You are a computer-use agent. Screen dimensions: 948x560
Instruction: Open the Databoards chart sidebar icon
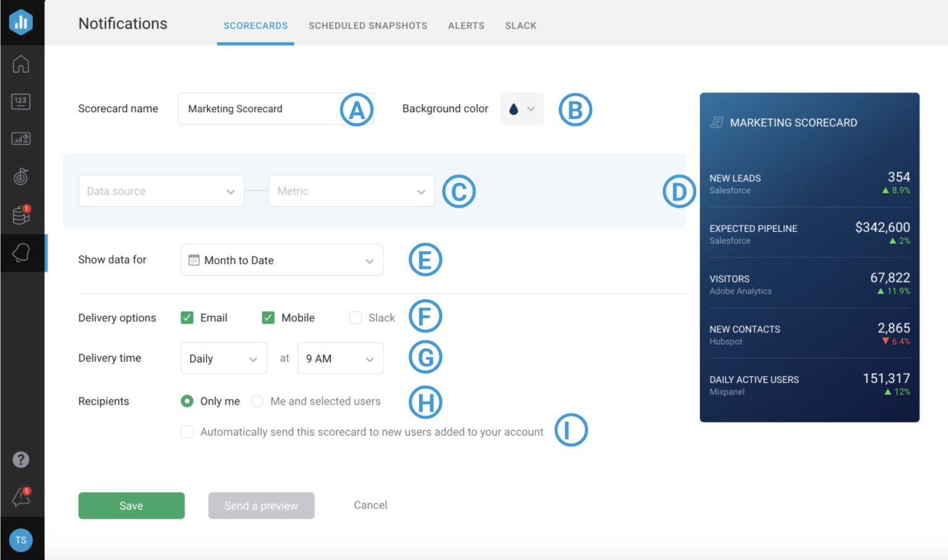point(21,139)
